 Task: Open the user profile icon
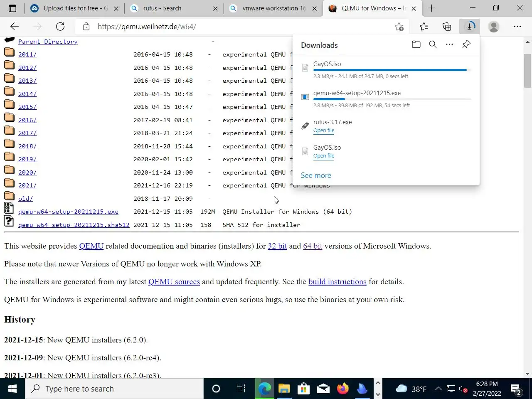pos(494,27)
